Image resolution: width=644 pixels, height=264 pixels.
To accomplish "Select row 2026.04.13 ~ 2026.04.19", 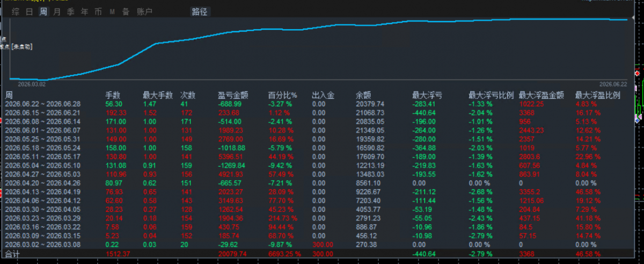I will click(x=317, y=192).
